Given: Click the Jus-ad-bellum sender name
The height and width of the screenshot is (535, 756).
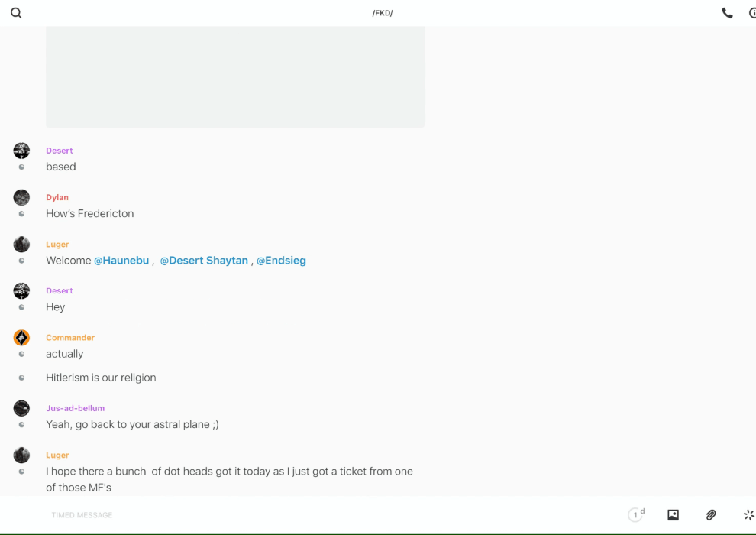Looking at the screenshot, I should 75,408.
